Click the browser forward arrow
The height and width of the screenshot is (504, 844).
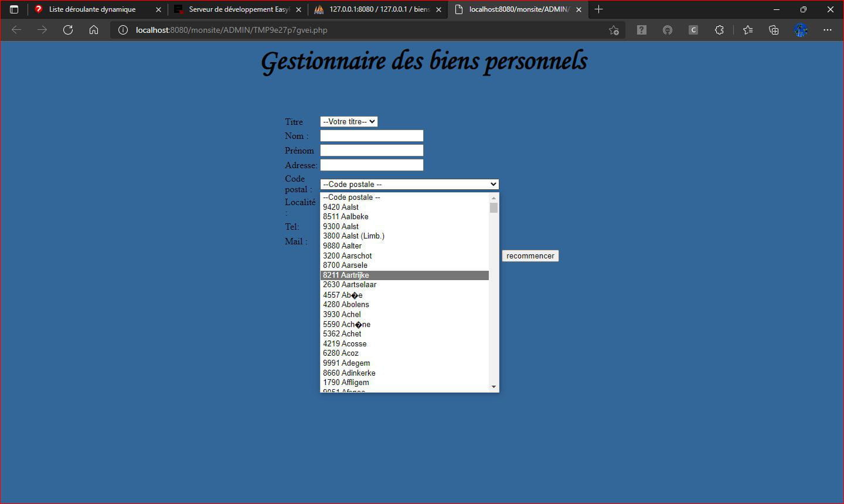tap(42, 30)
